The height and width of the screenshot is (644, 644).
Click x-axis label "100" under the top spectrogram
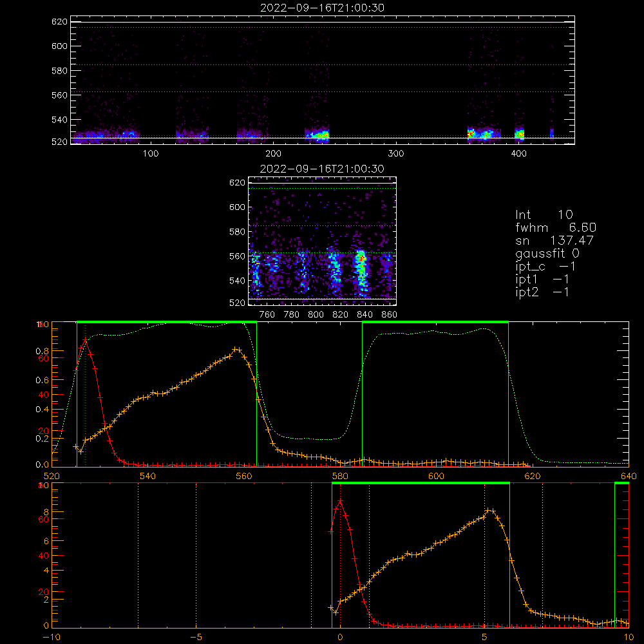[x=151, y=153]
